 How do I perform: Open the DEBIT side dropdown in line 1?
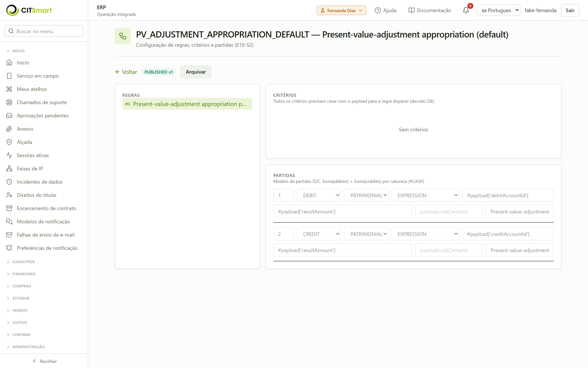(319, 195)
